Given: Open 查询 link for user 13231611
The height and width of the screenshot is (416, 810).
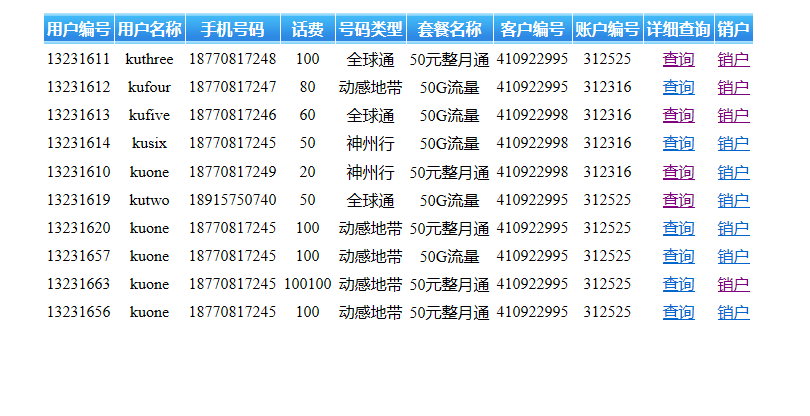Looking at the screenshot, I should click(678, 59).
